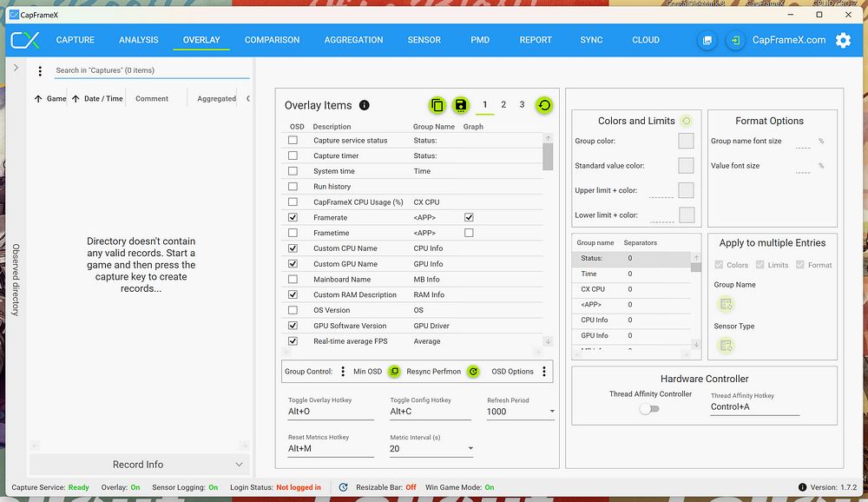Select overlay configuration 3
This screenshot has width=868, height=502.
coord(522,104)
